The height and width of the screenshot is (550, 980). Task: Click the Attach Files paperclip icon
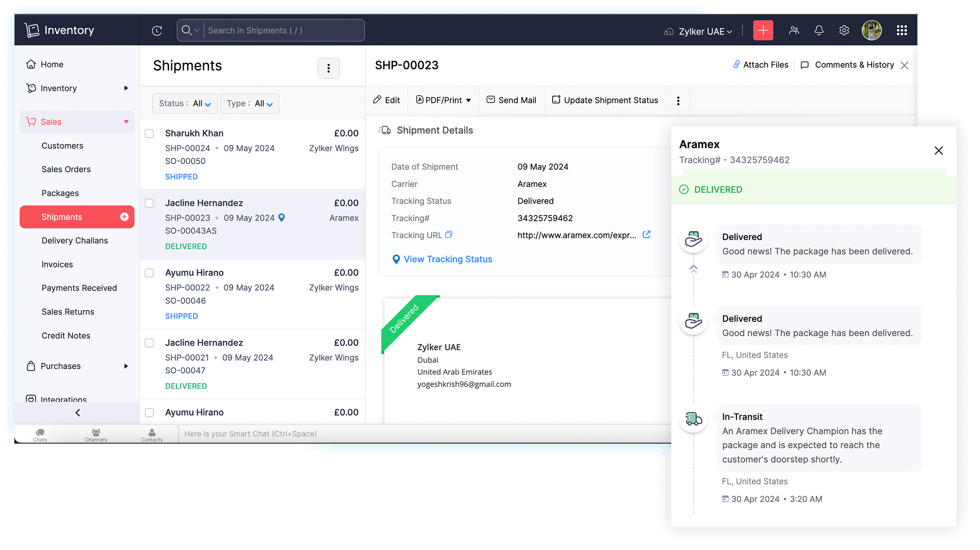pos(737,65)
